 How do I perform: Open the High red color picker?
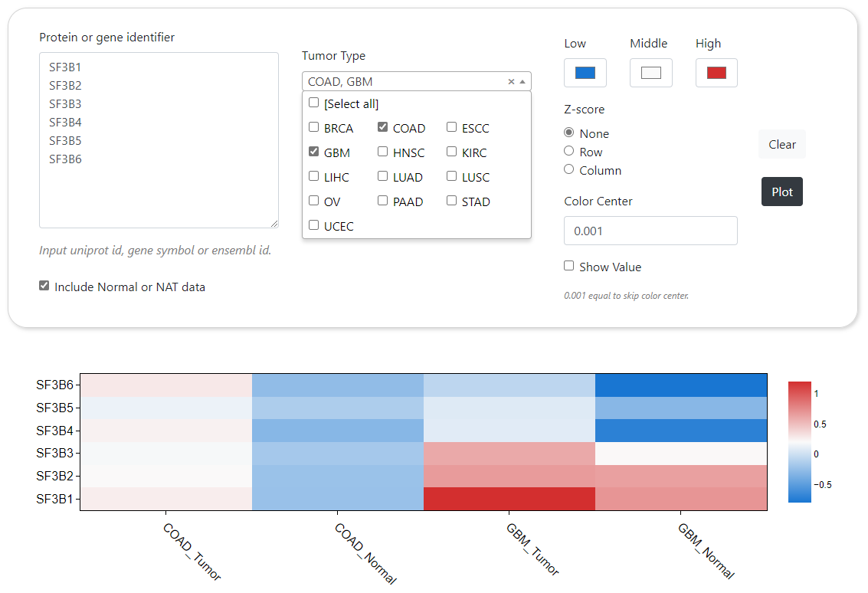coord(716,73)
